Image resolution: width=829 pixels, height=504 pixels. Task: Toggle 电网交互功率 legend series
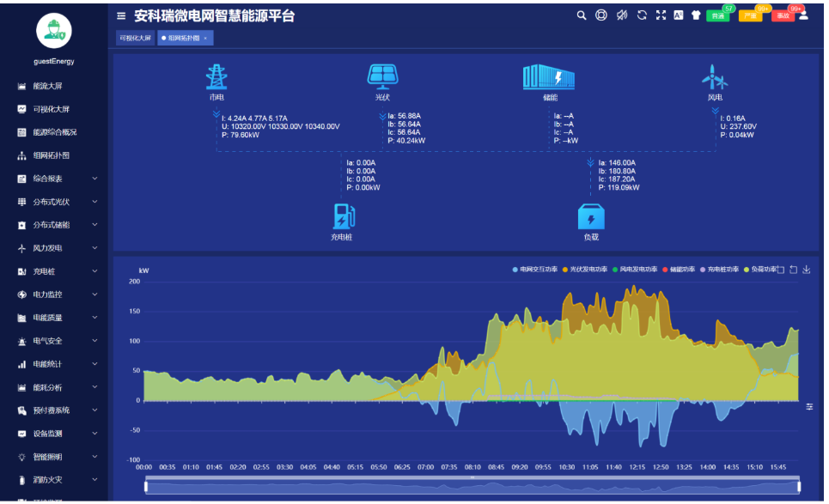click(x=535, y=270)
